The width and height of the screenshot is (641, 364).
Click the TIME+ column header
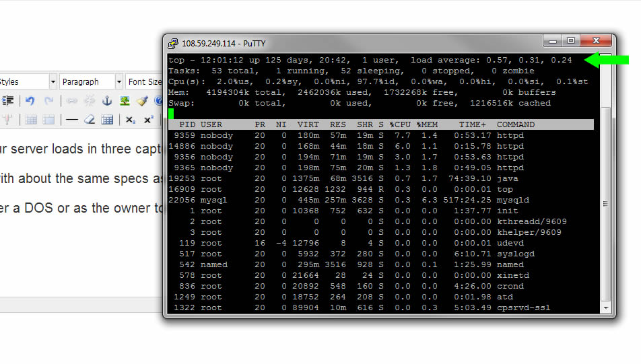point(472,124)
